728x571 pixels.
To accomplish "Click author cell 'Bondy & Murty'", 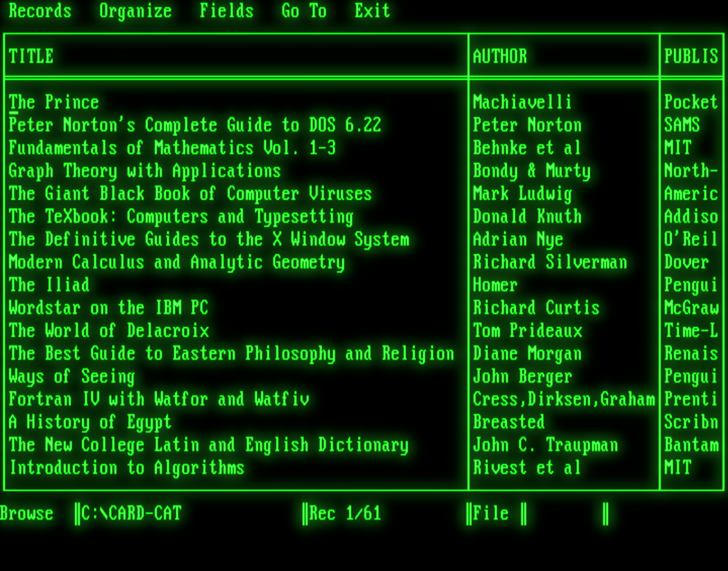I will pyautogui.click(x=531, y=171).
